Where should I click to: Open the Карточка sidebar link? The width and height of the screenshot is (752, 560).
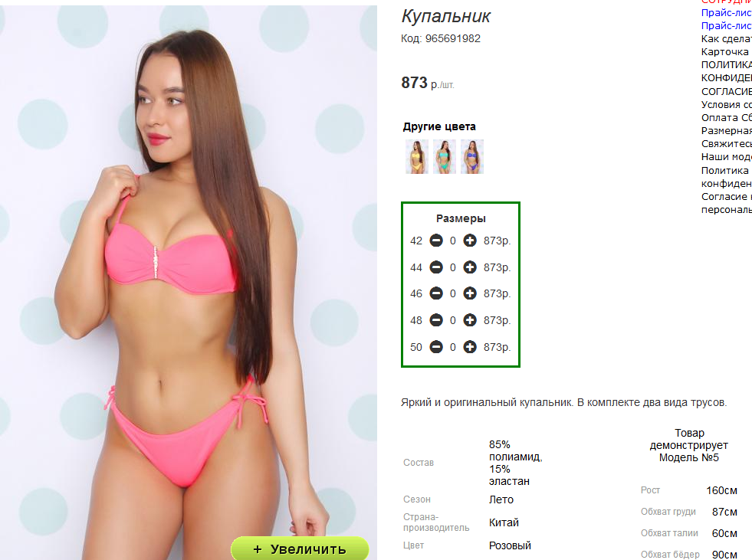[726, 52]
